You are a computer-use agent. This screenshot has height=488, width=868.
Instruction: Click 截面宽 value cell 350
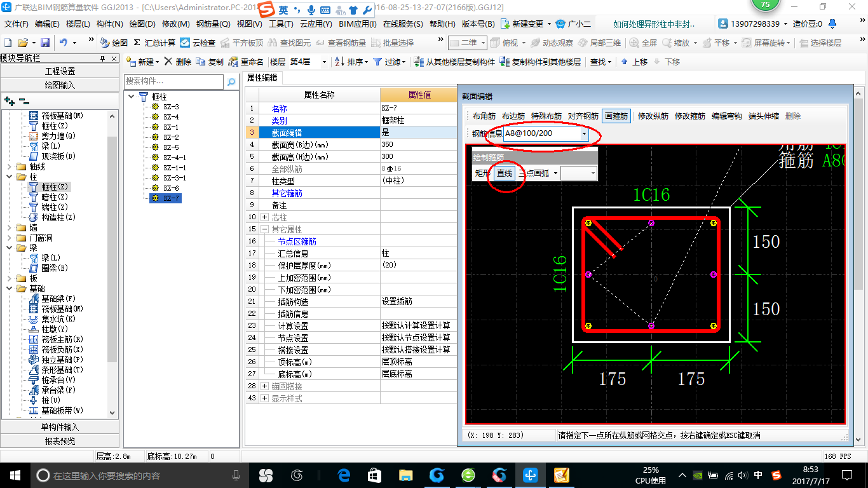coord(418,145)
